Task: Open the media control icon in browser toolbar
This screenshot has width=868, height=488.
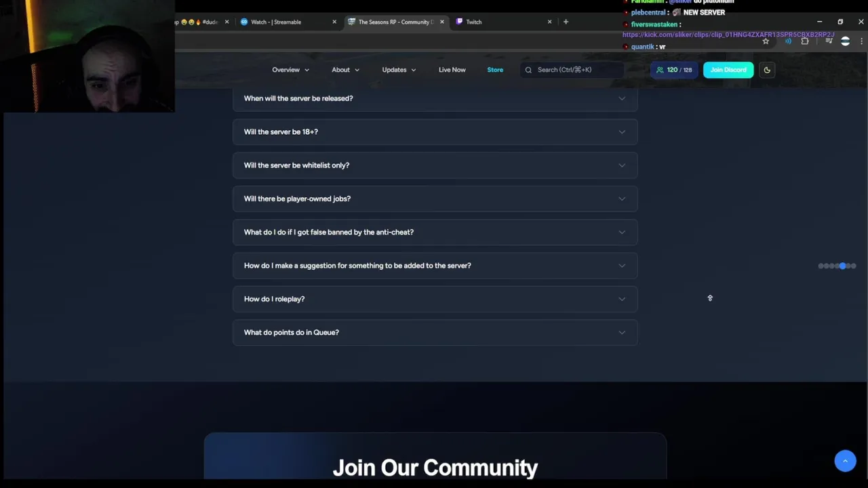Action: (x=828, y=41)
